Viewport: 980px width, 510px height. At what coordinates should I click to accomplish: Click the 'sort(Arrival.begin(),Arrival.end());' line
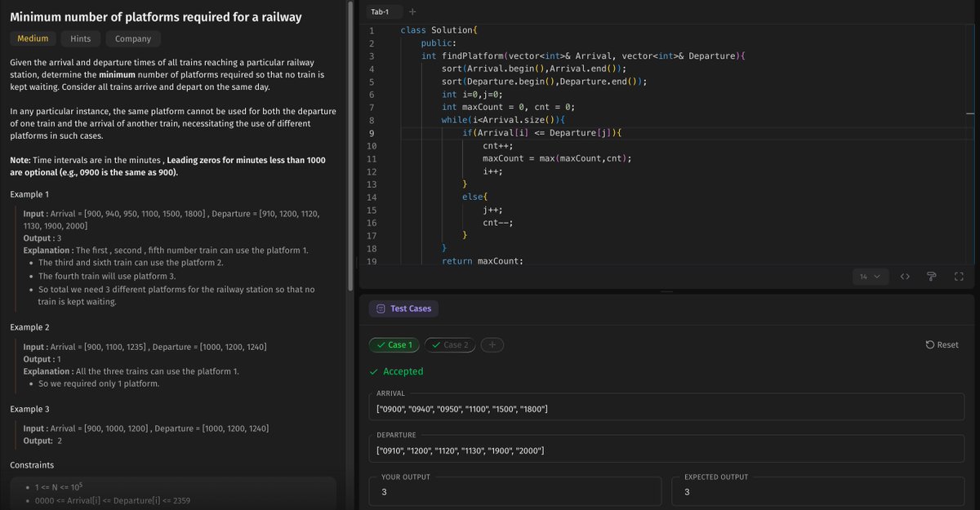[x=535, y=69]
